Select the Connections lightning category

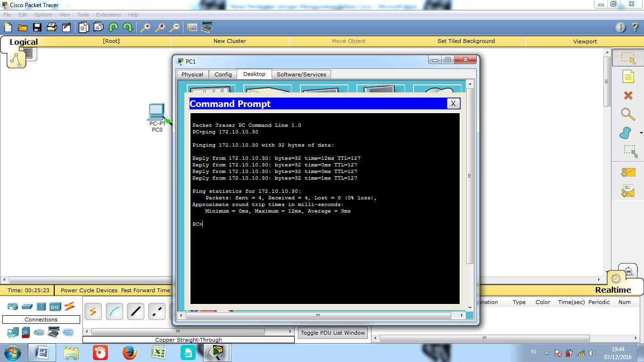[70, 306]
